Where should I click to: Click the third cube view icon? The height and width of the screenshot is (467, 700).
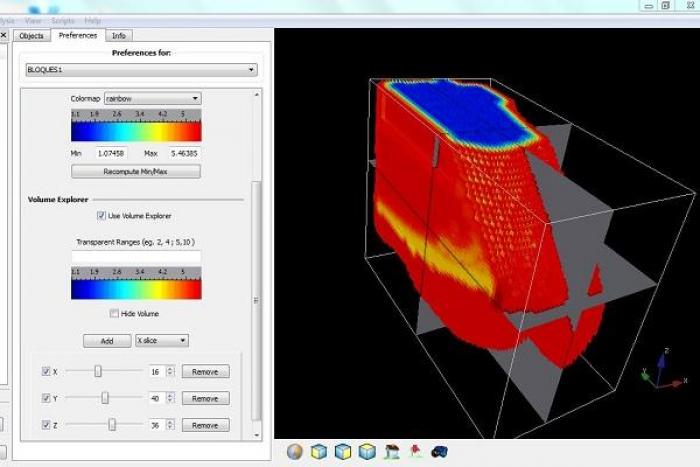pos(367,452)
